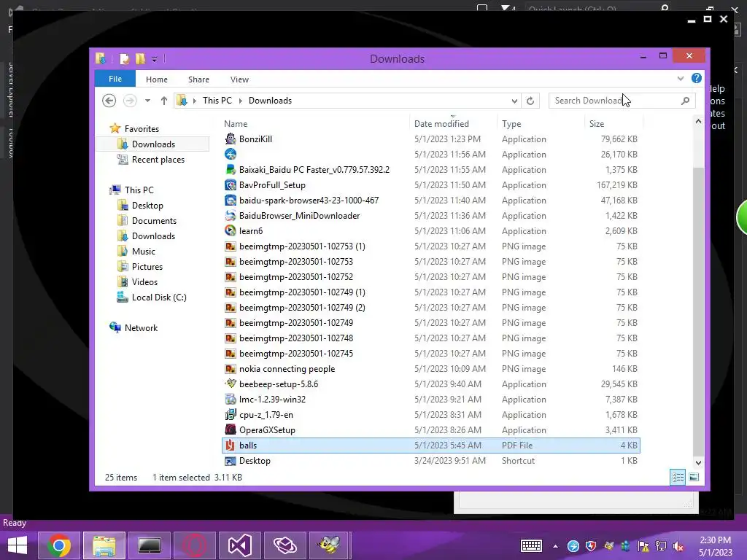
Task: Click the Back navigation arrow
Action: [109, 101]
